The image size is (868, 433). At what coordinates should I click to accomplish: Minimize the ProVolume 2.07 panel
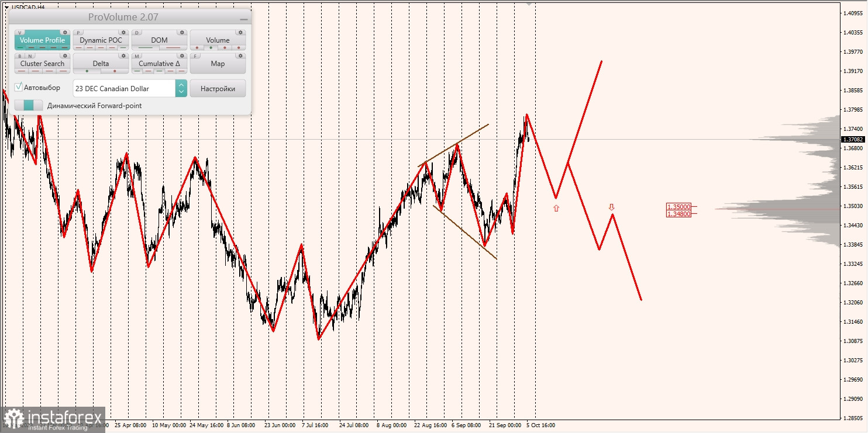tap(243, 18)
